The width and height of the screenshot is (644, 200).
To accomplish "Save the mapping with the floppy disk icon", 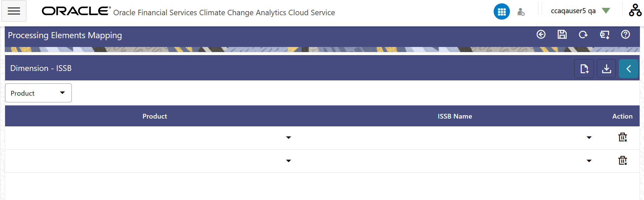I will tap(562, 34).
